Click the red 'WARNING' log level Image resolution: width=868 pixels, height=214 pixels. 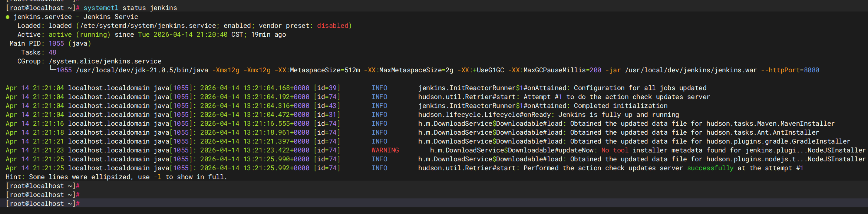pyautogui.click(x=385, y=150)
